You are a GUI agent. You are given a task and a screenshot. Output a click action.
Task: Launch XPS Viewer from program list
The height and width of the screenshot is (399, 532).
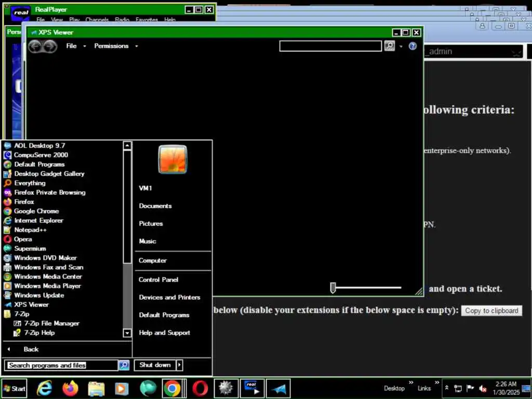(x=31, y=304)
